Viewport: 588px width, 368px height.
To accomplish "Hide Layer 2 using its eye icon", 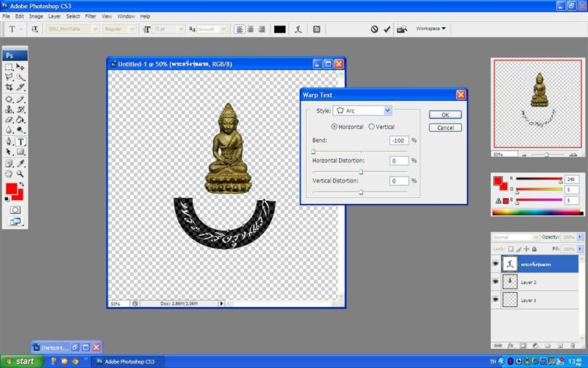I will (x=495, y=281).
